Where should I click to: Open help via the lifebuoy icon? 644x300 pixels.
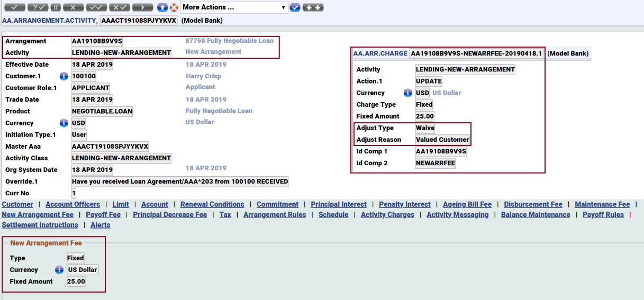pos(174,7)
